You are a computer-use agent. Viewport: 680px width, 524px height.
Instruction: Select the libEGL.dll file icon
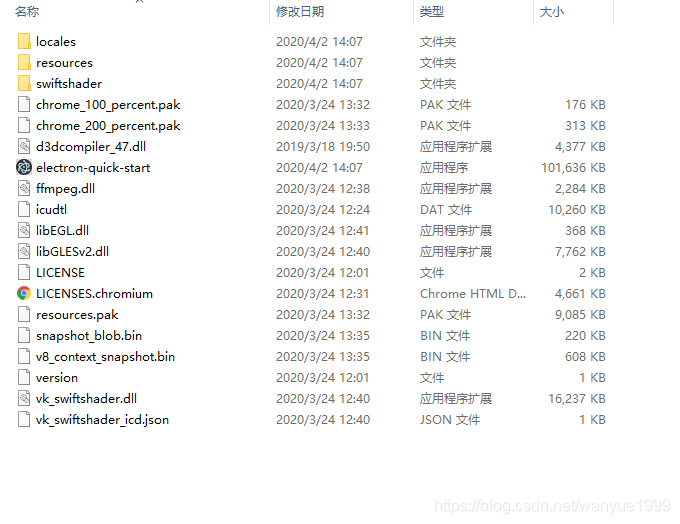coord(24,230)
